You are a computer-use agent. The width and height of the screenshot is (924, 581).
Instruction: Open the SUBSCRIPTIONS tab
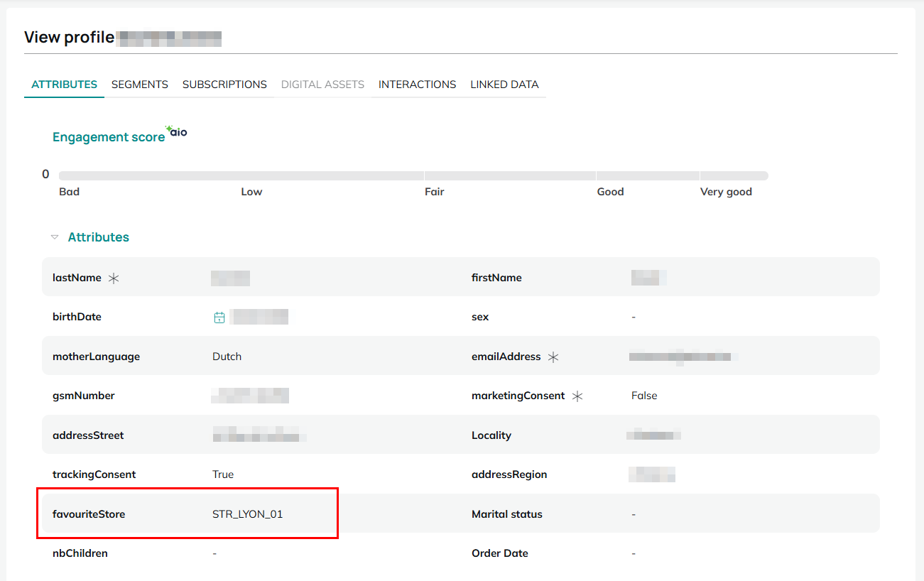click(x=224, y=85)
